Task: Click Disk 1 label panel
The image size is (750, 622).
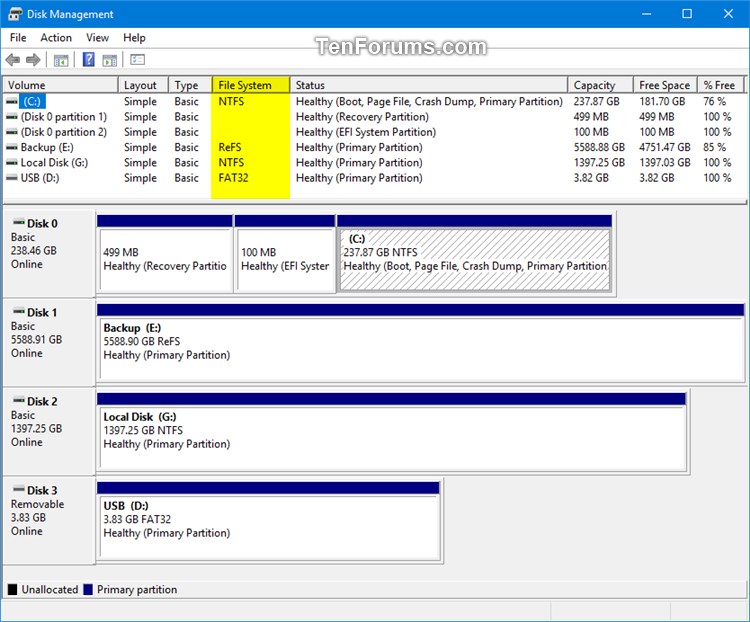Action: coord(49,342)
